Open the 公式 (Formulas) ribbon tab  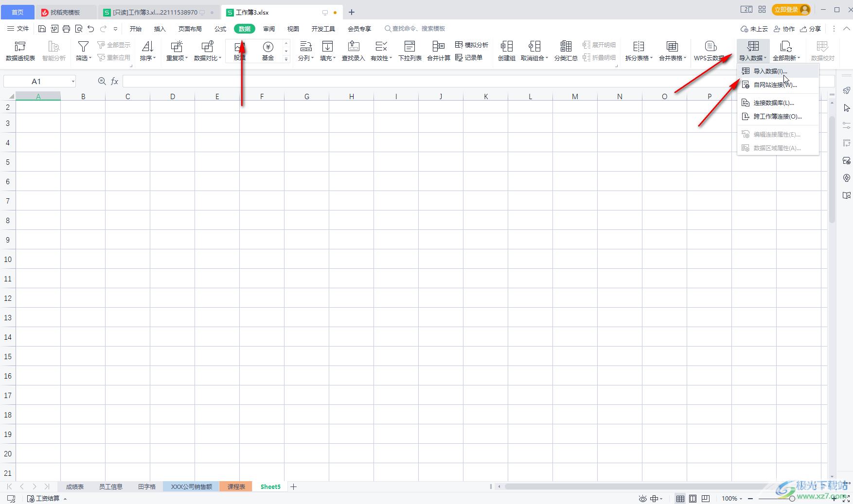click(220, 29)
